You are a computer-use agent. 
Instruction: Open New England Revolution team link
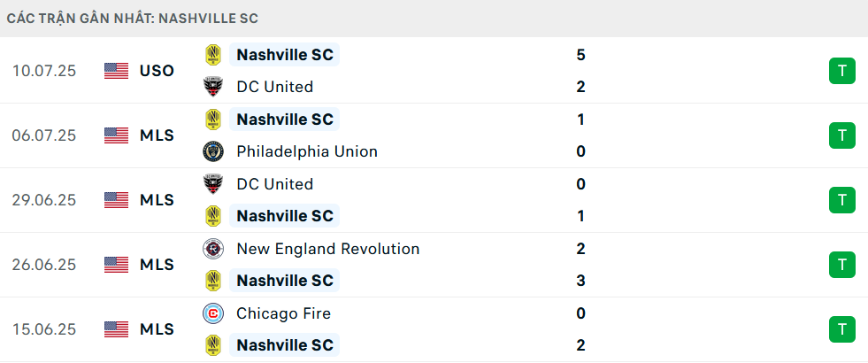[327, 249]
